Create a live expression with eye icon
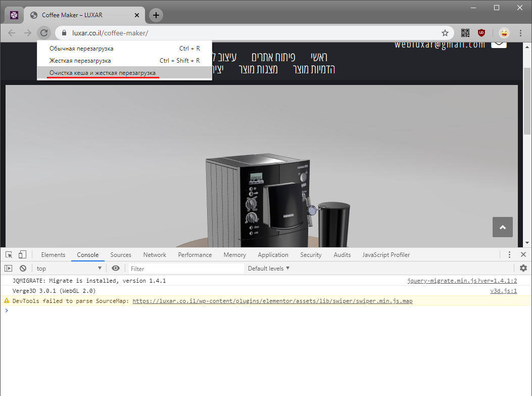The height and width of the screenshot is (396, 532). [116, 269]
